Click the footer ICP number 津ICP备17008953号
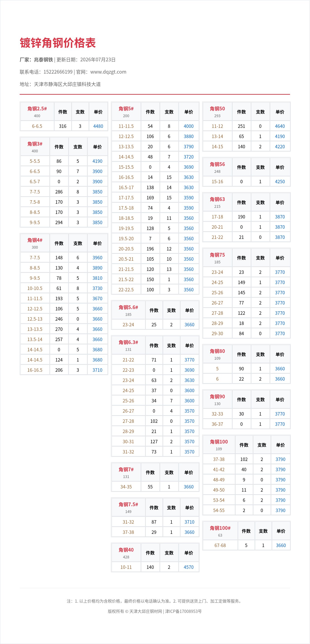The image size is (310, 644). coord(183,611)
